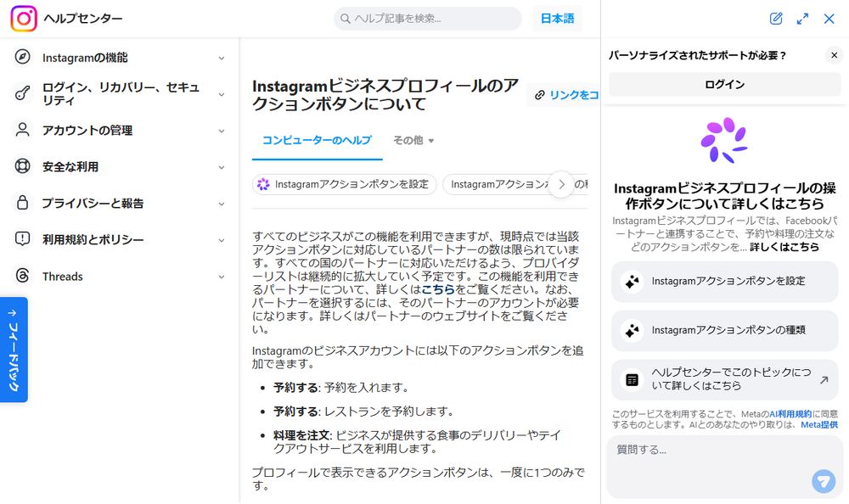Start a new chat with the compose icon
Image resolution: width=849 pixels, height=504 pixels.
point(776,19)
